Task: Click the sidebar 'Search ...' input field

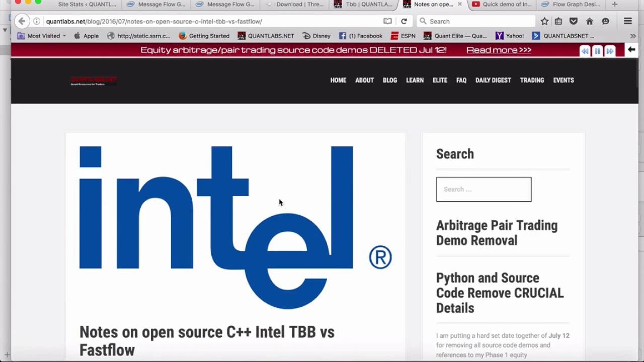Action: [484, 189]
